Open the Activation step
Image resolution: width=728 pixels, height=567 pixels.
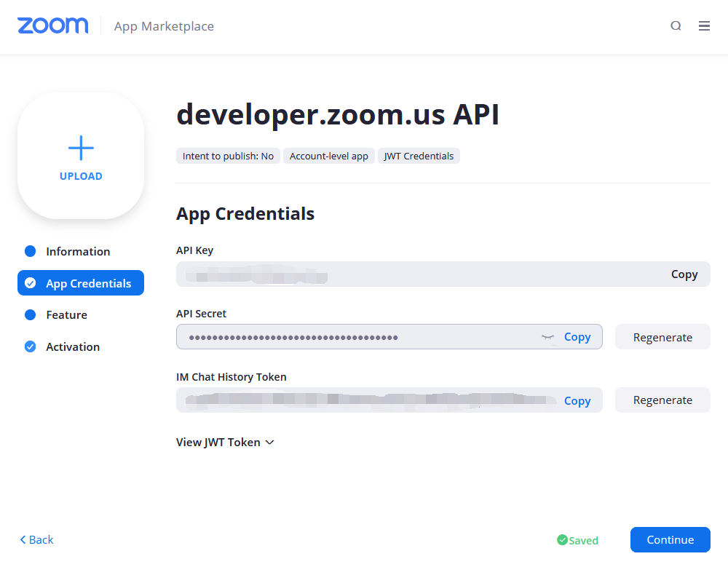click(62, 347)
